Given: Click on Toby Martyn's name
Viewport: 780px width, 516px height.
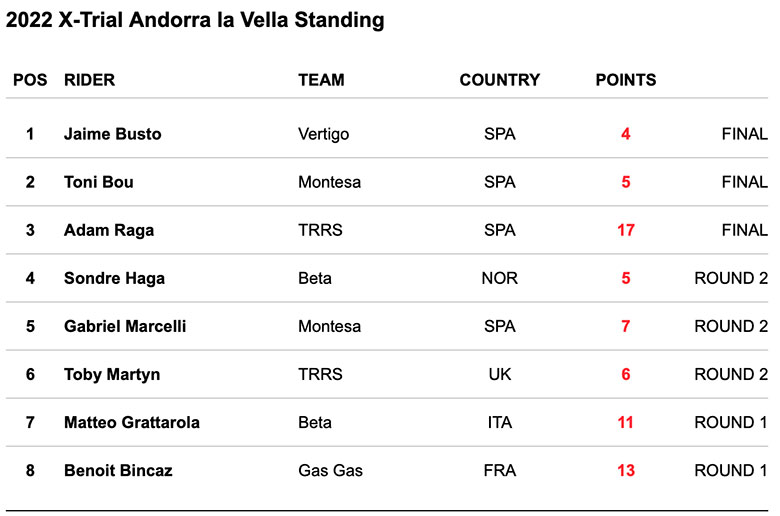Looking at the screenshot, I should point(112,374).
